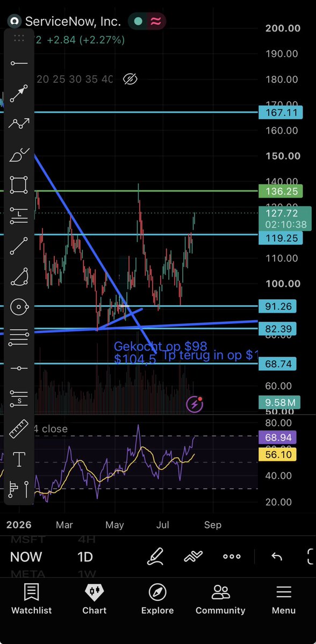The height and width of the screenshot is (644, 316).
Task: Select the ruler measure tool
Action: coord(19,429)
